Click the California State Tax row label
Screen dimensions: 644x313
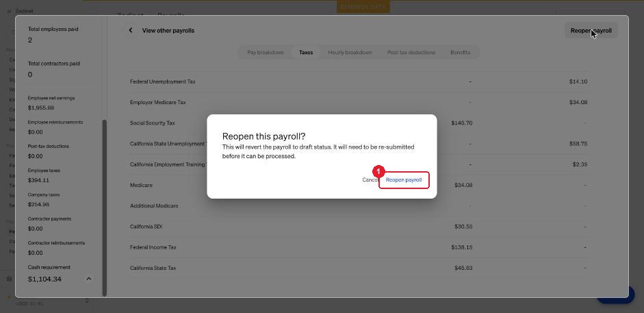point(153,268)
